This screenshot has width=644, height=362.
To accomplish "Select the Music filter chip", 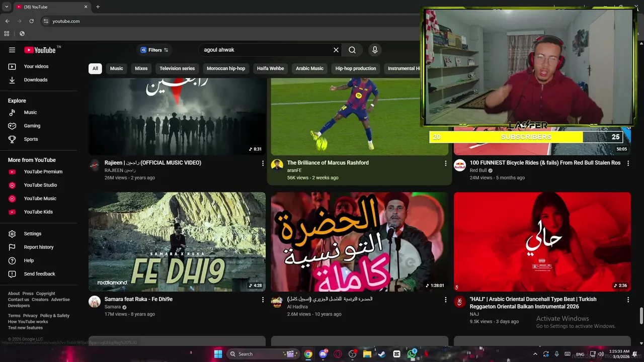I will (117, 68).
